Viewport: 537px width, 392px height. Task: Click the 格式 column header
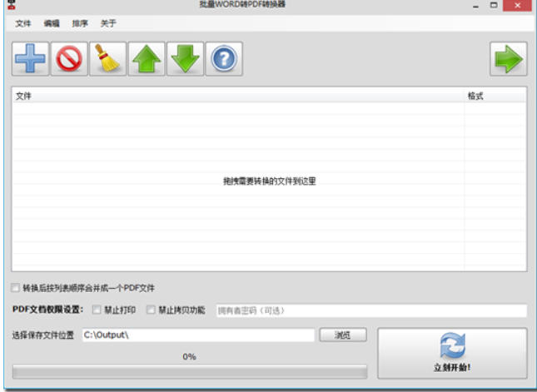point(495,96)
